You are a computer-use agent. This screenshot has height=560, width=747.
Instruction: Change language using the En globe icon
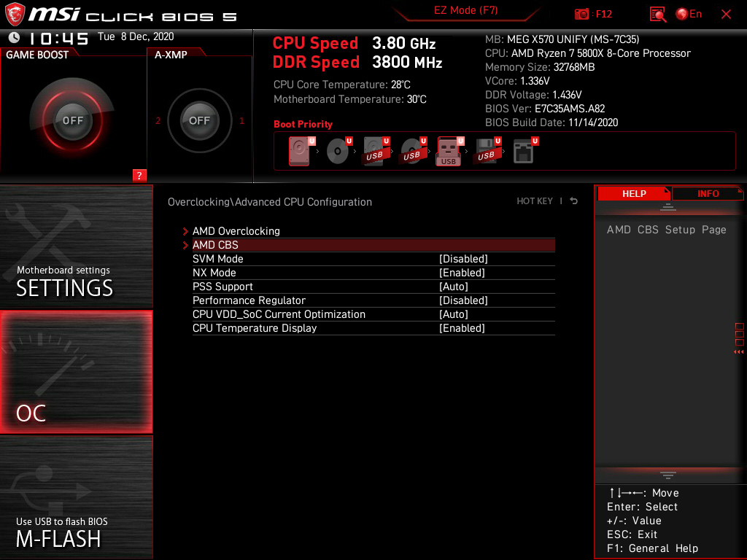point(689,15)
